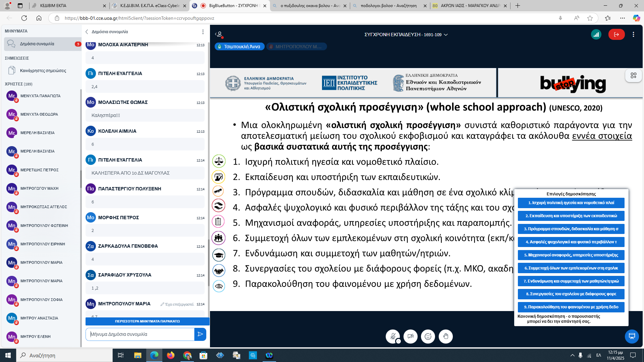
Task: Open Windows Start menu
Action: [x=8, y=355]
